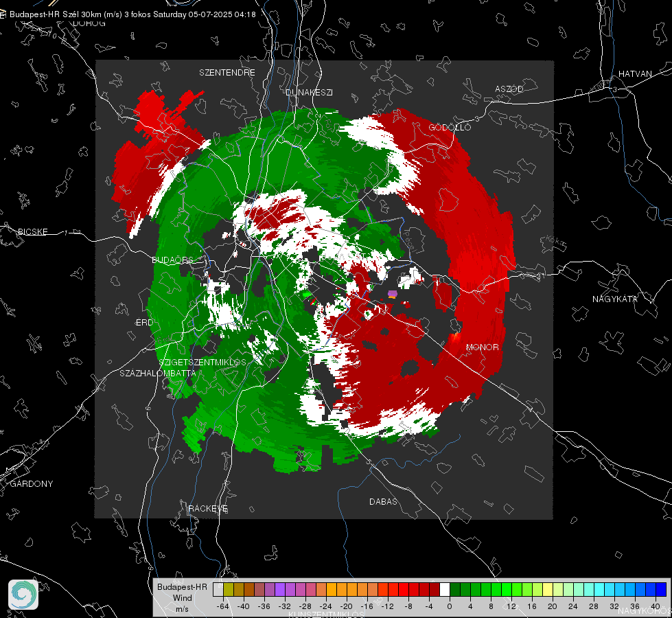Viewport: 672px width, 618px height.
Task: Click the swirl logo icon at the bottom left
Action: (x=23, y=595)
